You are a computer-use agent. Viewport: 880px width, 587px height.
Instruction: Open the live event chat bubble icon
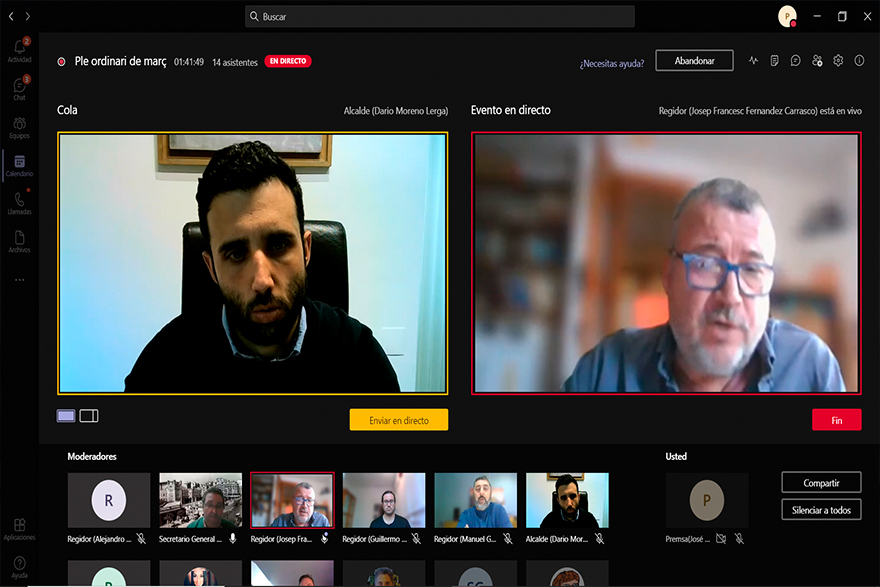pyautogui.click(x=796, y=61)
